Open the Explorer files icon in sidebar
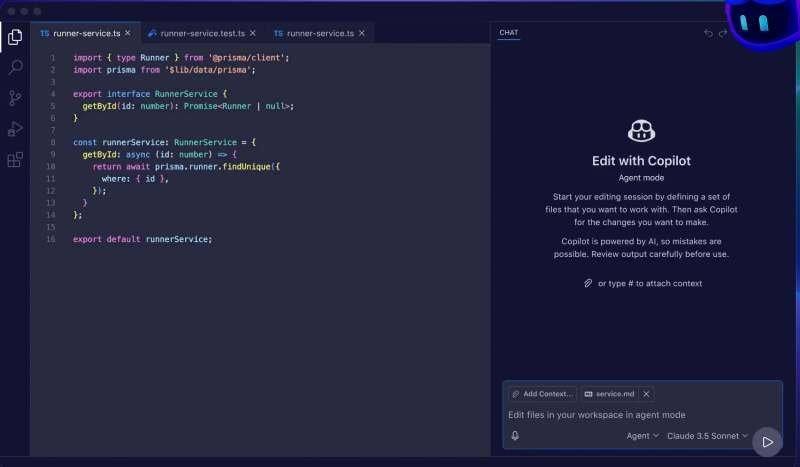This screenshot has width=800, height=467. point(15,37)
